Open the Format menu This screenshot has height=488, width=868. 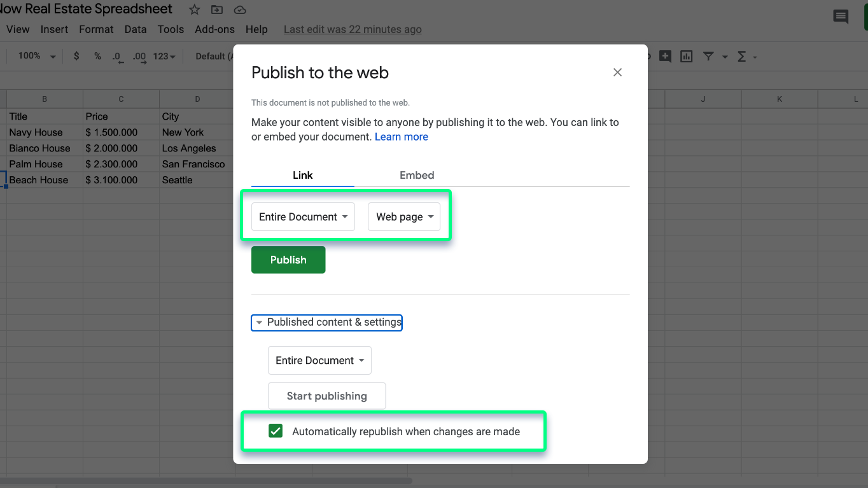(96, 29)
